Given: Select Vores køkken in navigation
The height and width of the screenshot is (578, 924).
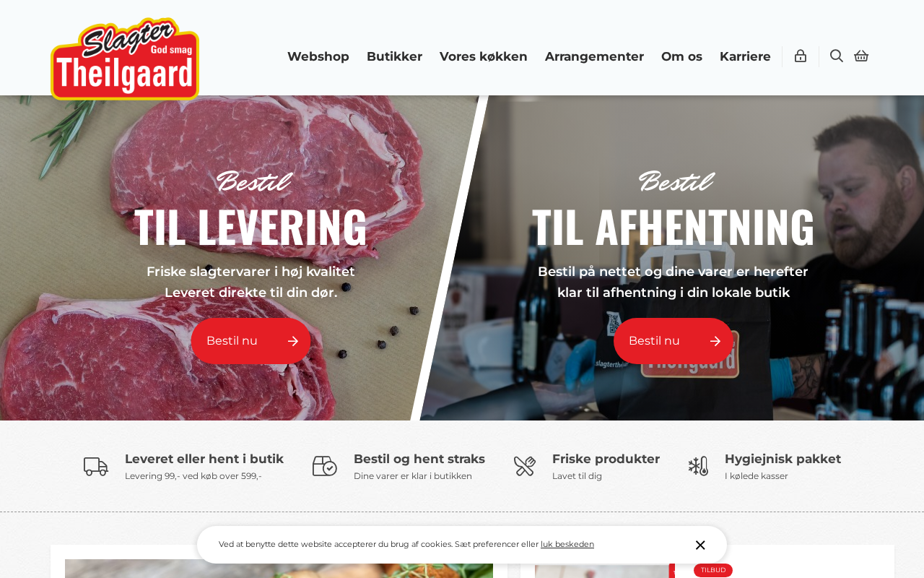Looking at the screenshot, I should pos(484,56).
